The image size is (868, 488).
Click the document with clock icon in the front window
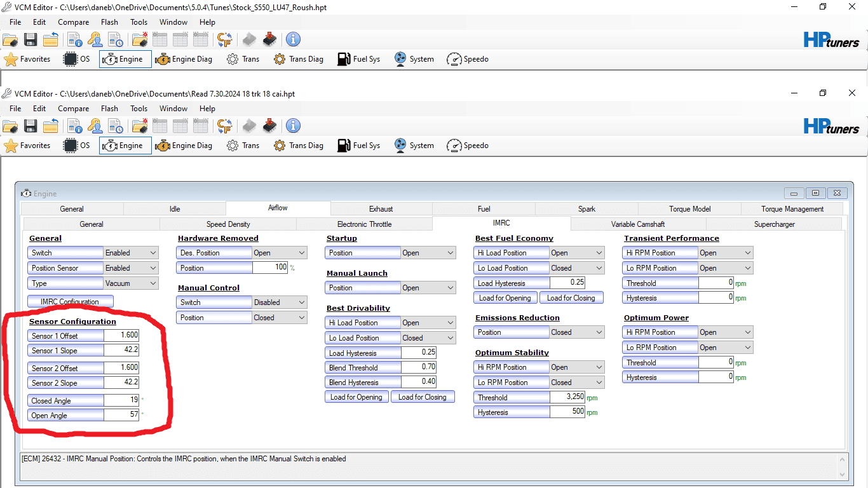click(115, 126)
